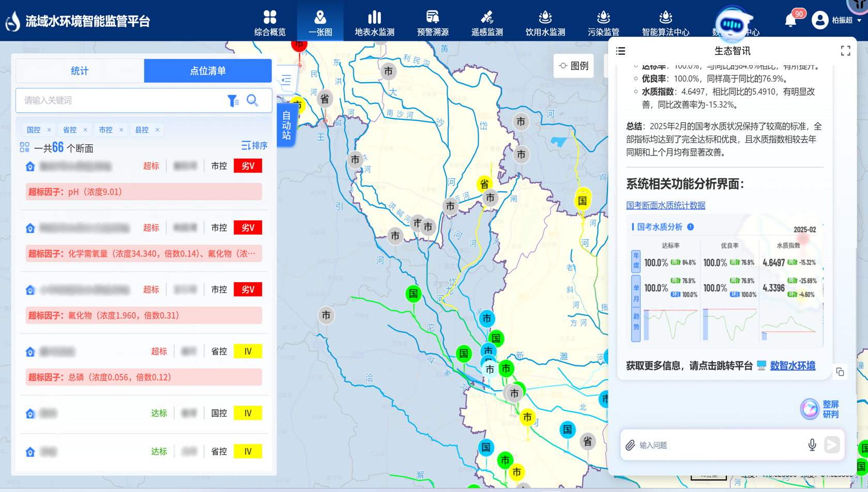The height and width of the screenshot is (492, 868).
Task: Open the 国考断面水质统计数据 link
Action: click(665, 205)
